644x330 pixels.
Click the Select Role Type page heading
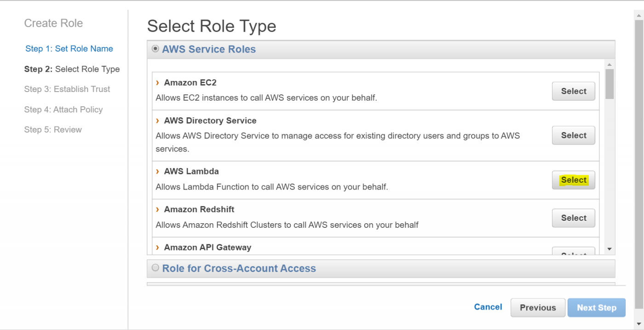click(x=212, y=26)
